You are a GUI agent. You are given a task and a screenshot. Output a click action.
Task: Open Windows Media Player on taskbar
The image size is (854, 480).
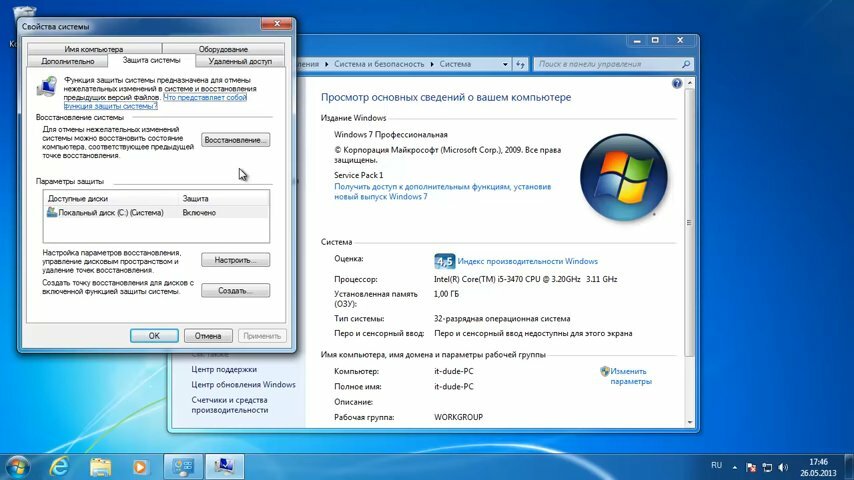[x=140, y=467]
